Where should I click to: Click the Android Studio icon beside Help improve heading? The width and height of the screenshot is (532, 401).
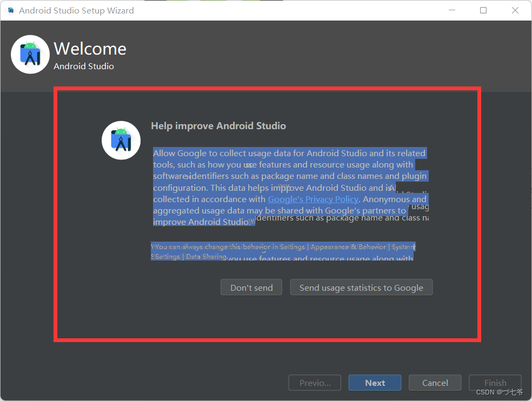tap(121, 141)
